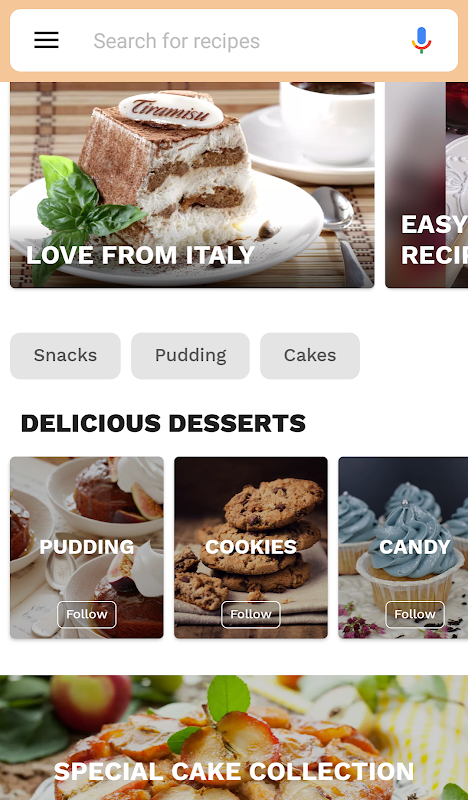Open the hamburger navigation menu
This screenshot has width=468, height=800.
click(x=46, y=40)
